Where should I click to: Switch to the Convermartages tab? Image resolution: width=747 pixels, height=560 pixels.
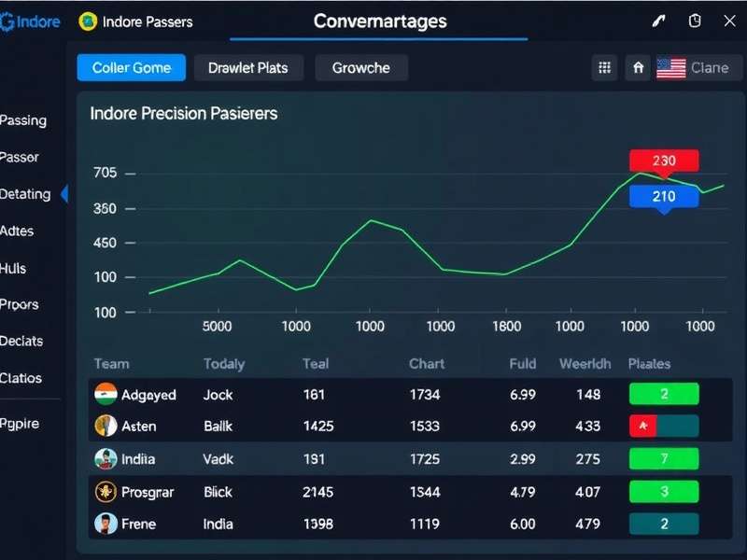(x=379, y=21)
